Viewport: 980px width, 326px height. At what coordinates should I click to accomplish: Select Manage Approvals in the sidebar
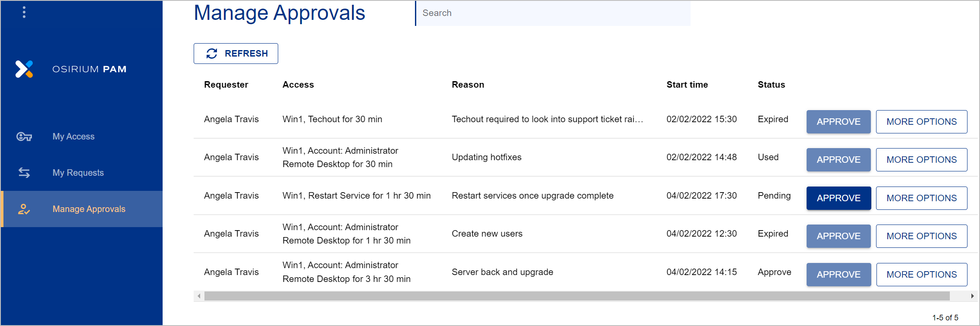pos(89,209)
